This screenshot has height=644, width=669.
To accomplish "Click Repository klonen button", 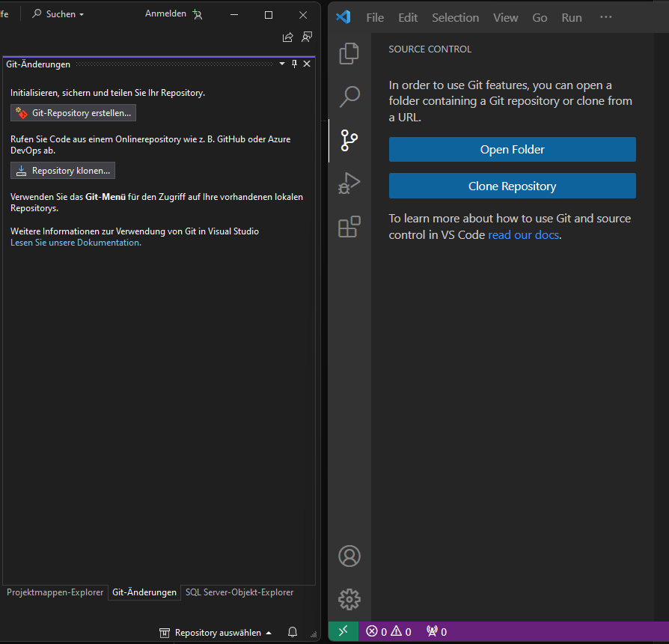I will pyautogui.click(x=63, y=171).
